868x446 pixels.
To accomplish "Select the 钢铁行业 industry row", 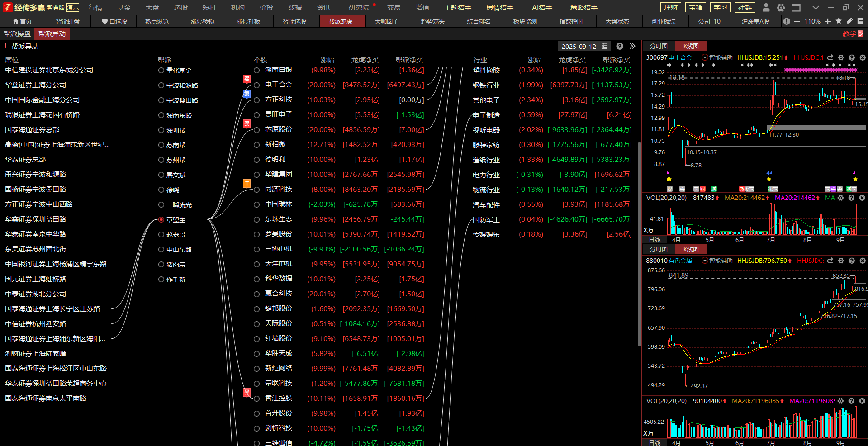I will (552, 85).
